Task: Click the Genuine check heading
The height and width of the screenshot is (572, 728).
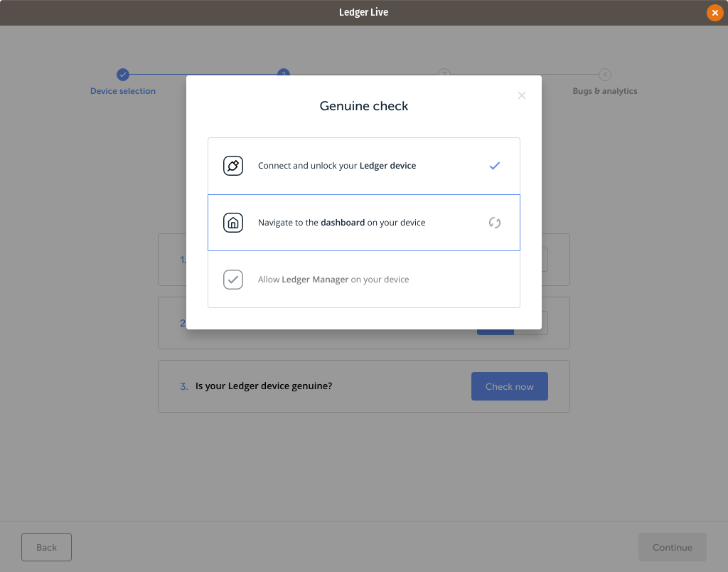Action: [363, 106]
